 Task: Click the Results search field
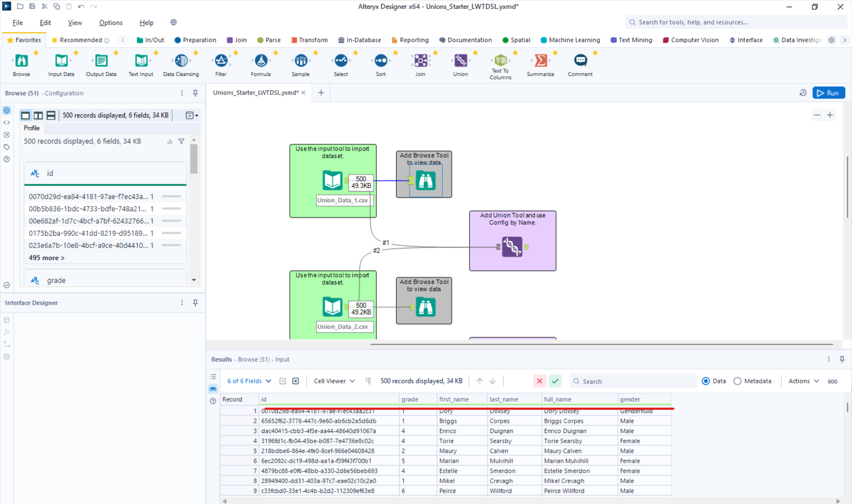coord(635,381)
